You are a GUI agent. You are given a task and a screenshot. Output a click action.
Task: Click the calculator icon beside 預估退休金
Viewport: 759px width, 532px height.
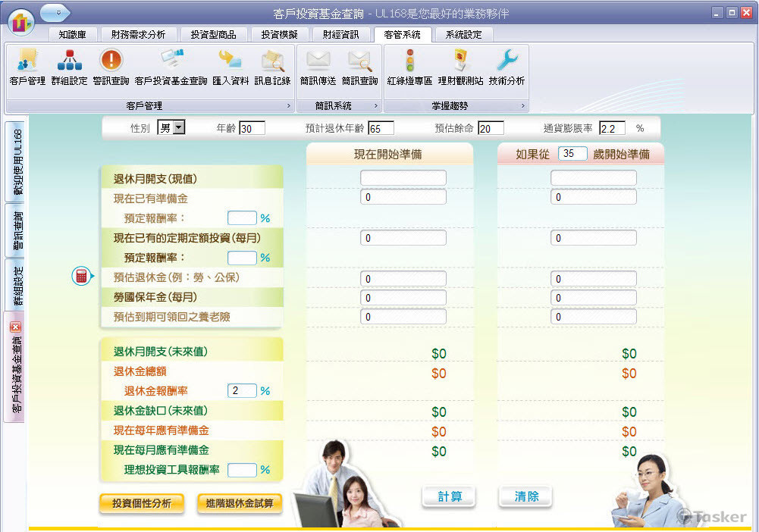81,277
